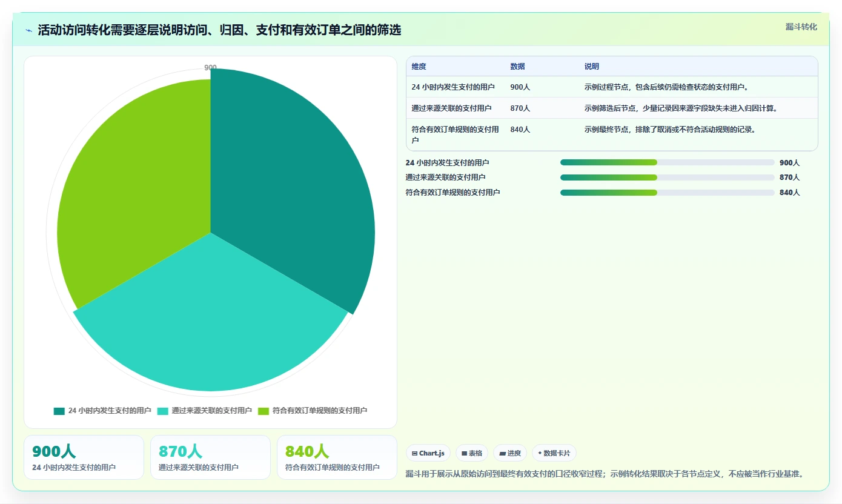This screenshot has height=504, width=842.
Task: Open the 840人 data card
Action: 337,457
